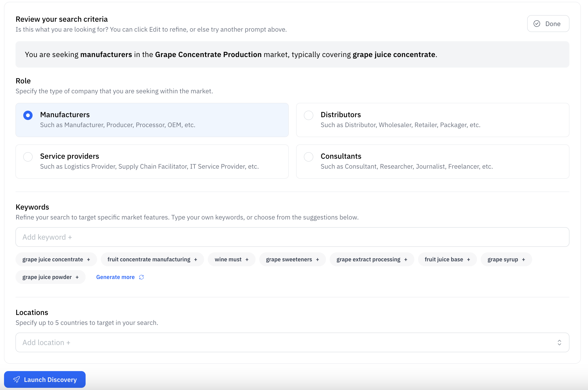Click the Keywords section heading
Viewport: 588px width, 390px height.
[x=32, y=207]
